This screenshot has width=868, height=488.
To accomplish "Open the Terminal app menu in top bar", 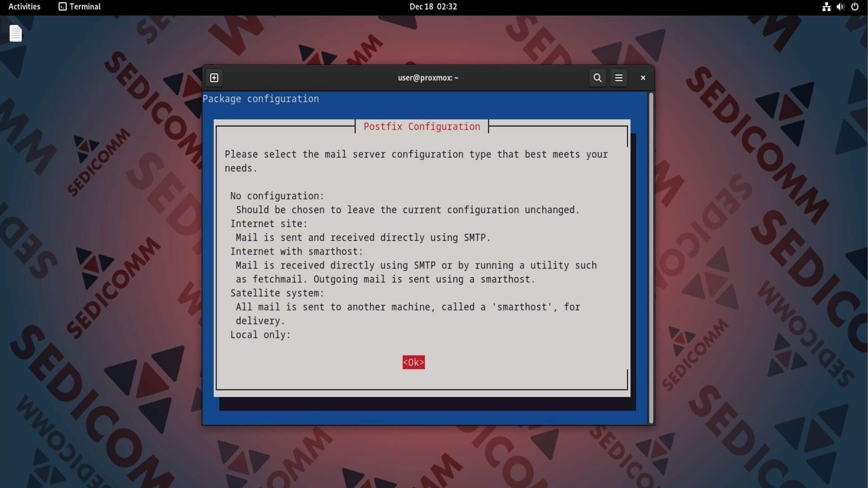I will pyautogui.click(x=80, y=7).
